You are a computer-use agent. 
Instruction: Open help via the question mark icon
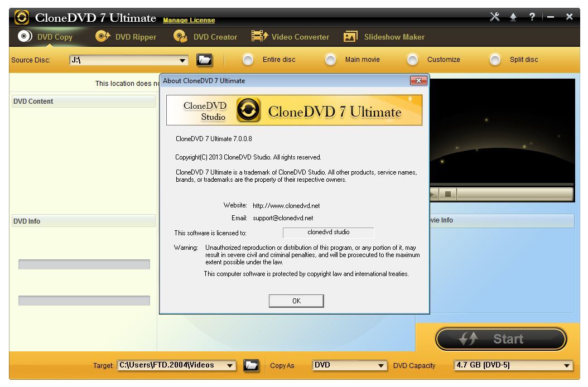coord(532,17)
